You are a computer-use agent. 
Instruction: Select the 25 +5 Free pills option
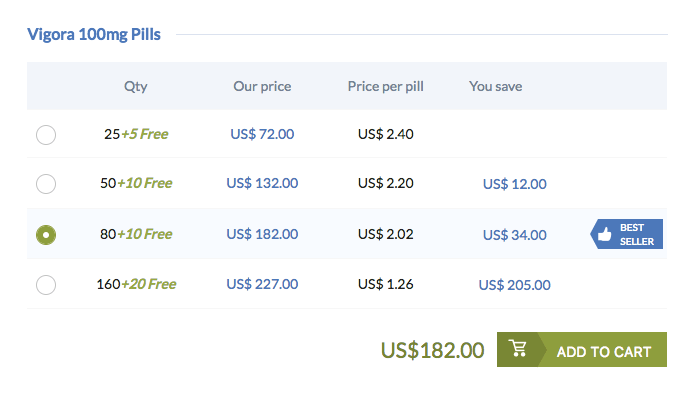click(46, 134)
